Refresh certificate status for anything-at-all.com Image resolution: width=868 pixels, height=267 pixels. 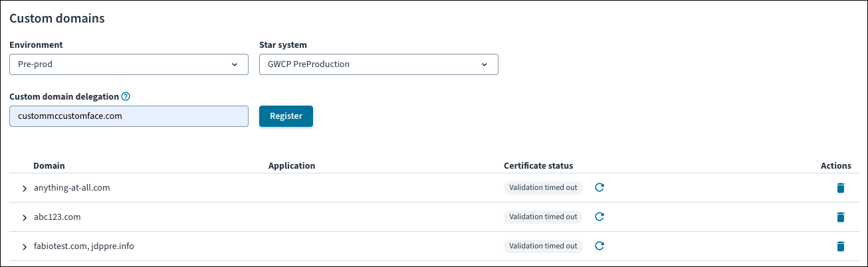click(599, 188)
